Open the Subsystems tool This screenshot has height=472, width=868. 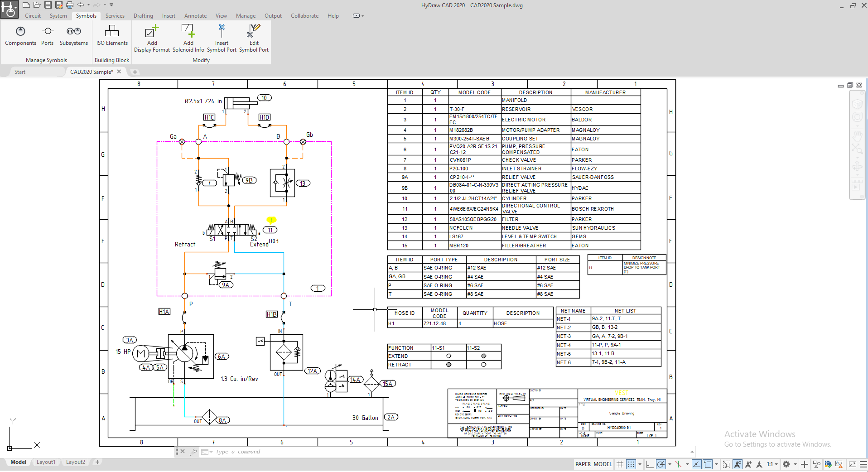pos(74,36)
